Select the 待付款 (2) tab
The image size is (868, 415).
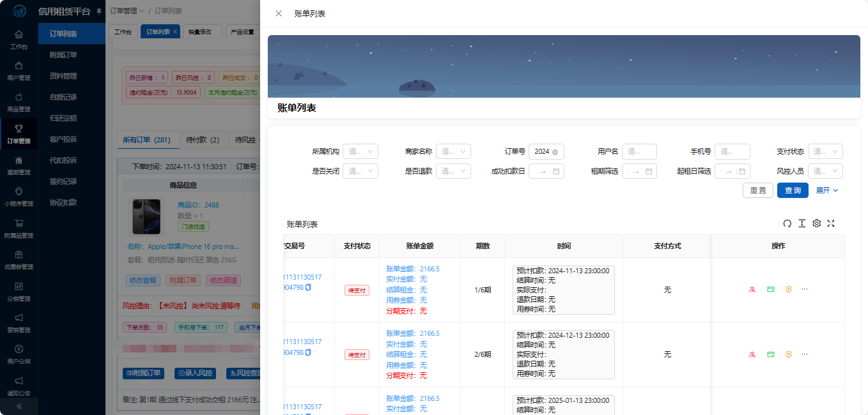203,140
